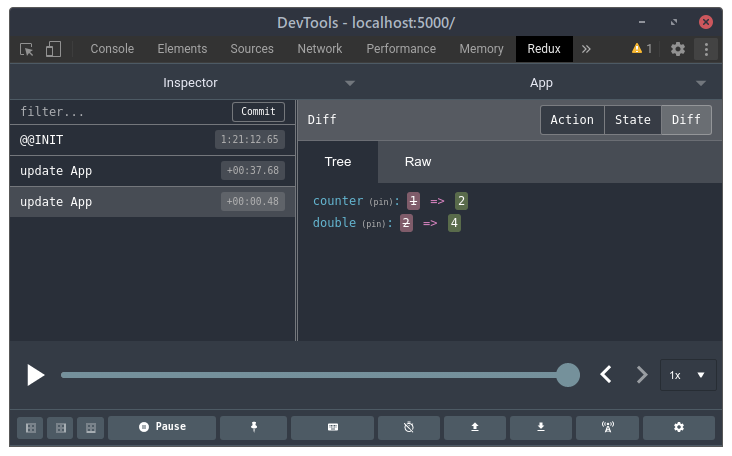The image size is (732, 456).
Task: Click the double key label
Action: pos(334,223)
